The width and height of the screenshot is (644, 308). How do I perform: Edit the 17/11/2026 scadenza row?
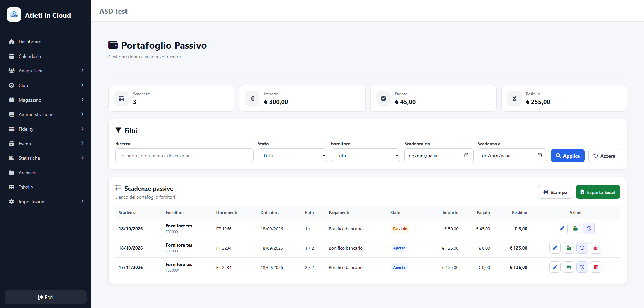pos(555,267)
